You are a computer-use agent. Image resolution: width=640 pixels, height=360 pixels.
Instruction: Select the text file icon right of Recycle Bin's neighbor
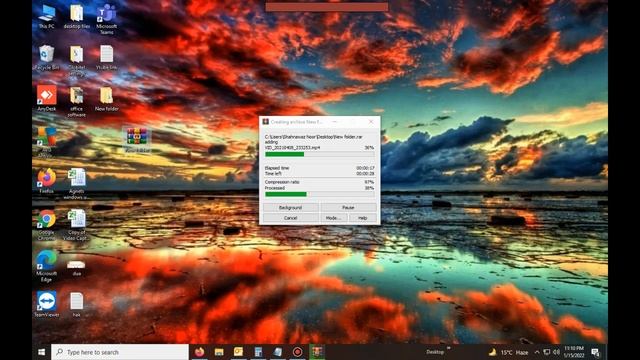coord(107,57)
